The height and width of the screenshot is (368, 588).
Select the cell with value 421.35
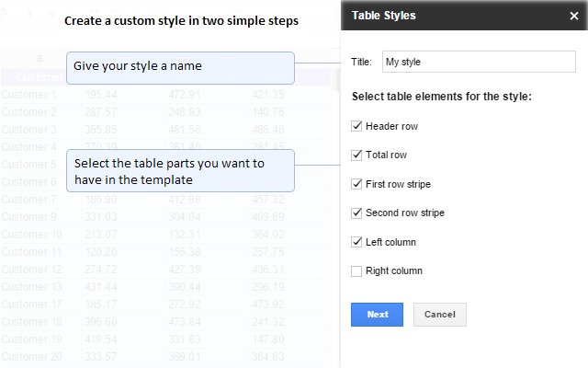[270, 95]
